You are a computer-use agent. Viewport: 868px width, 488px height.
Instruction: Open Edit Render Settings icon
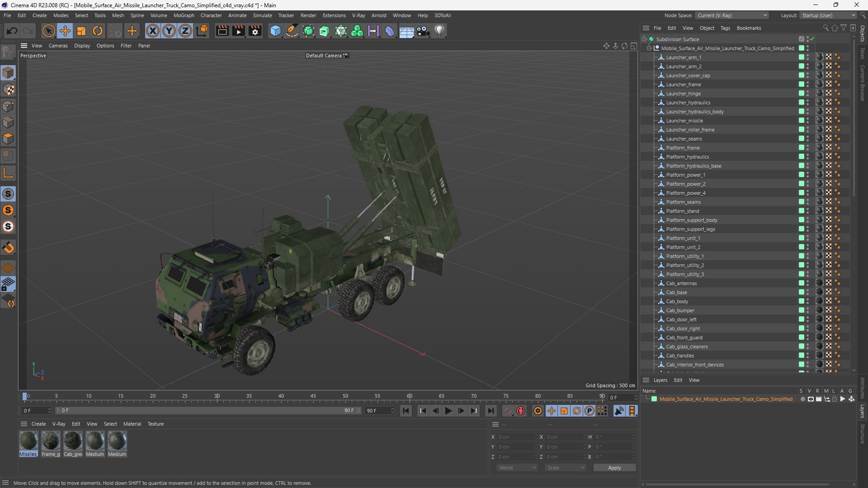pyautogui.click(x=255, y=31)
